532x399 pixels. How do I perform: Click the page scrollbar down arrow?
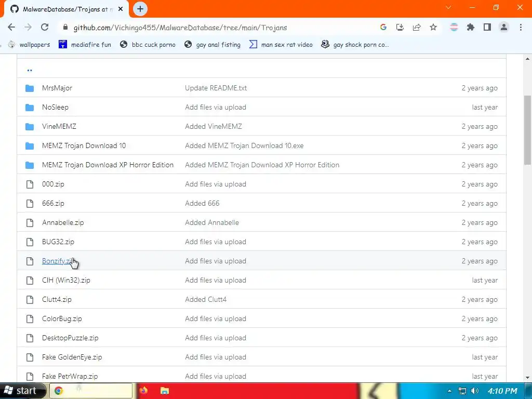[x=528, y=377]
